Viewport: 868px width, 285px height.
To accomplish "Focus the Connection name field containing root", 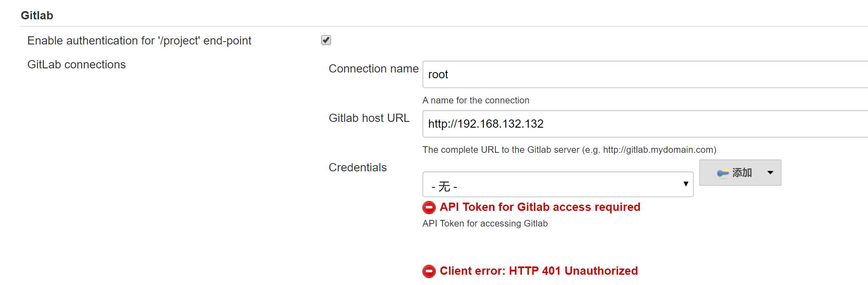I will (x=645, y=75).
